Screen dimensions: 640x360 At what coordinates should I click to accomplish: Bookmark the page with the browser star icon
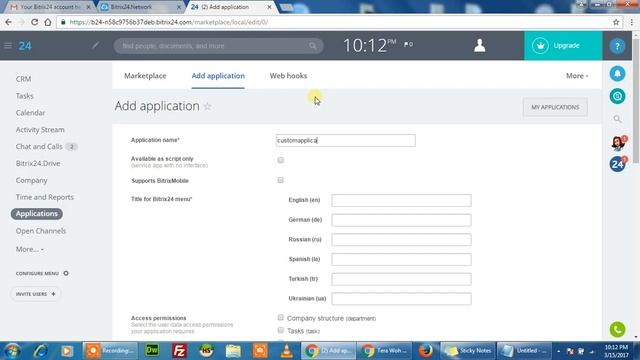(x=616, y=22)
